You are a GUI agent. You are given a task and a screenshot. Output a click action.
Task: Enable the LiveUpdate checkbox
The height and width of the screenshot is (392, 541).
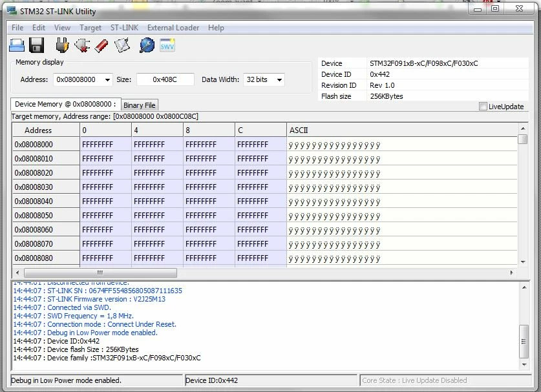pos(483,107)
